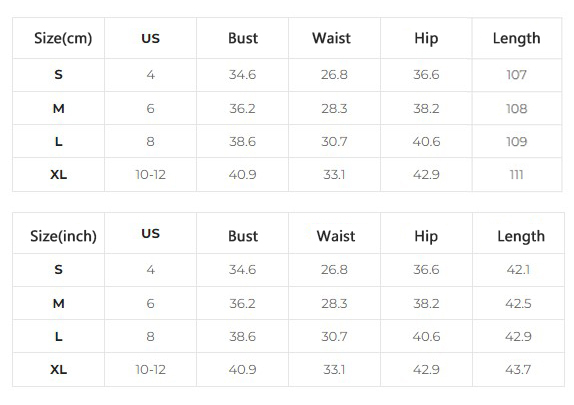Click the Hip header in the inch table
This screenshot has width=574, height=405.
[426, 237]
